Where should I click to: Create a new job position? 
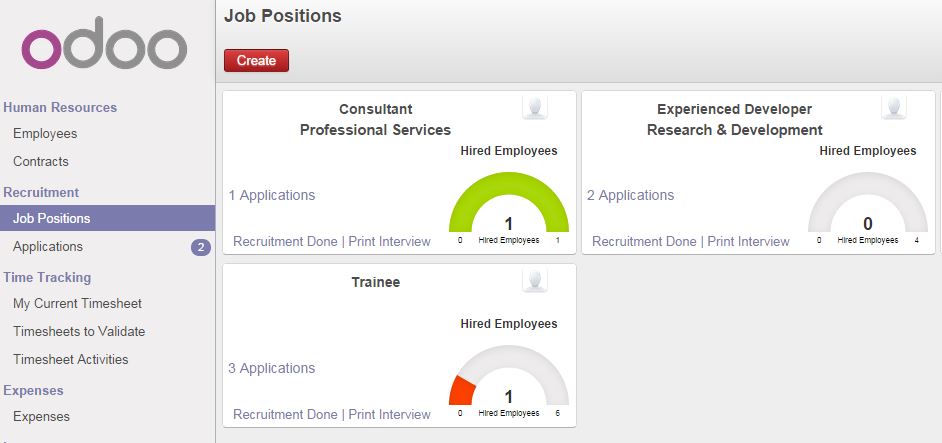tap(257, 61)
